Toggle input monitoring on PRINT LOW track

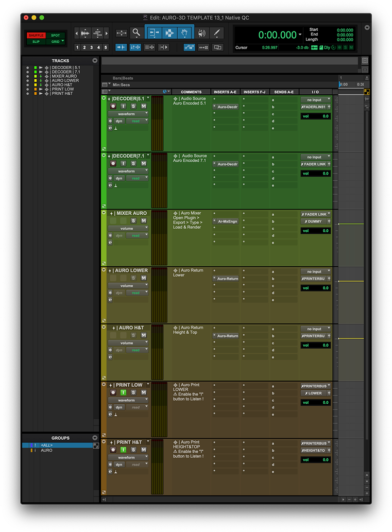tap(123, 392)
